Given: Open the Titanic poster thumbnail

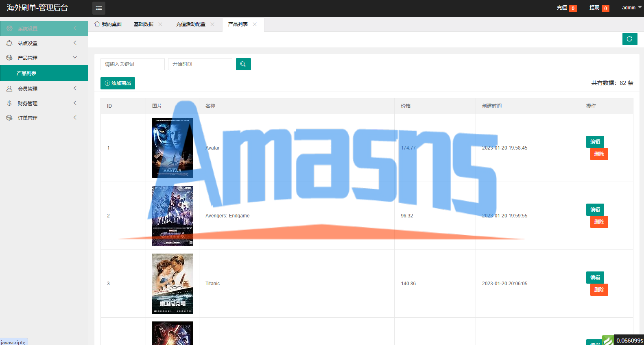Looking at the screenshot, I should 172,284.
